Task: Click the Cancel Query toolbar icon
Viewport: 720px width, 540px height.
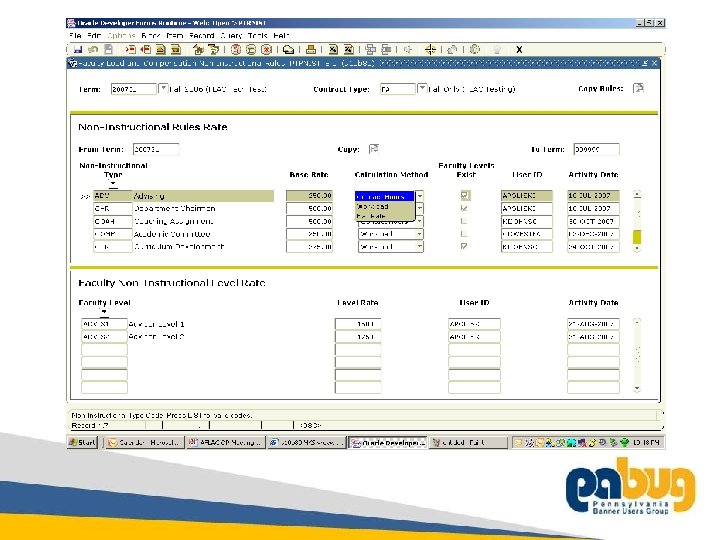Action: [266, 49]
